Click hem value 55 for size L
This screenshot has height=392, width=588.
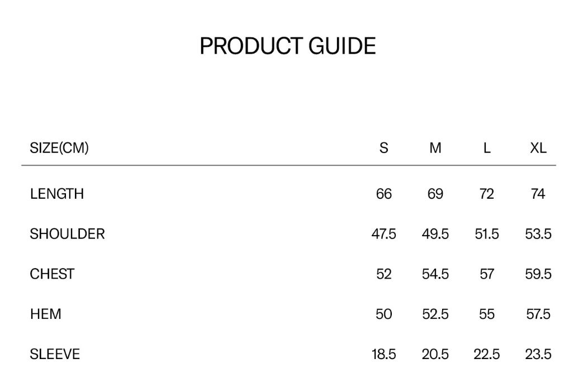(x=487, y=314)
